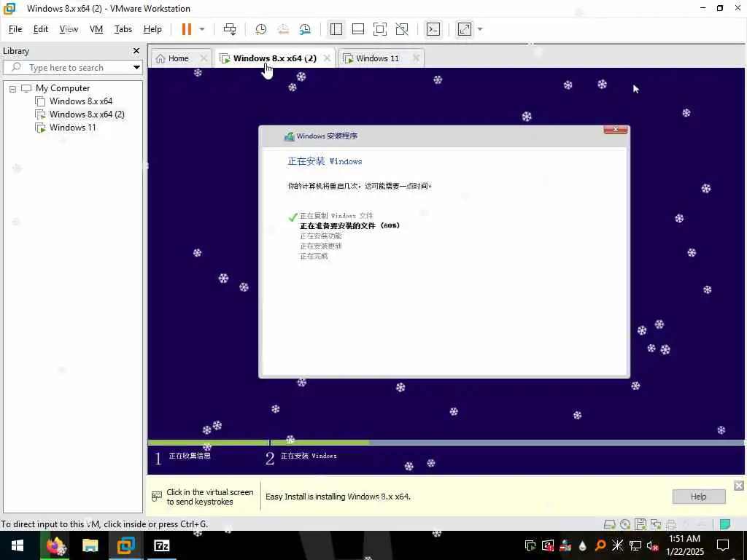Click the stretch guest display icon

(465, 29)
